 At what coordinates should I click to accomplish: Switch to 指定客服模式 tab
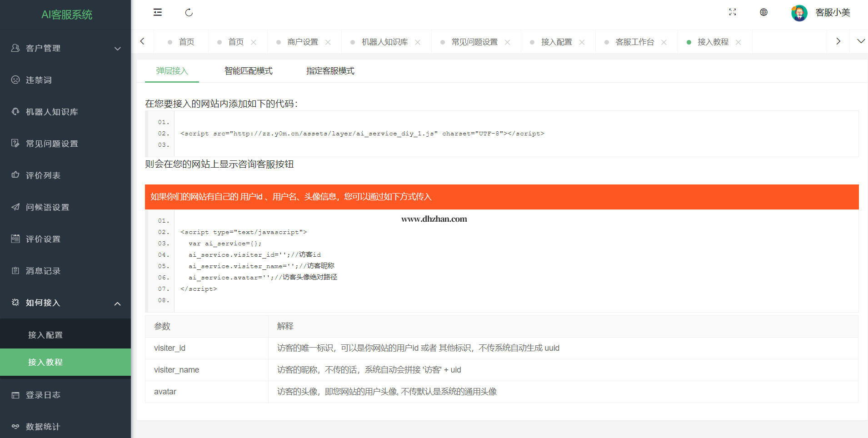point(330,71)
